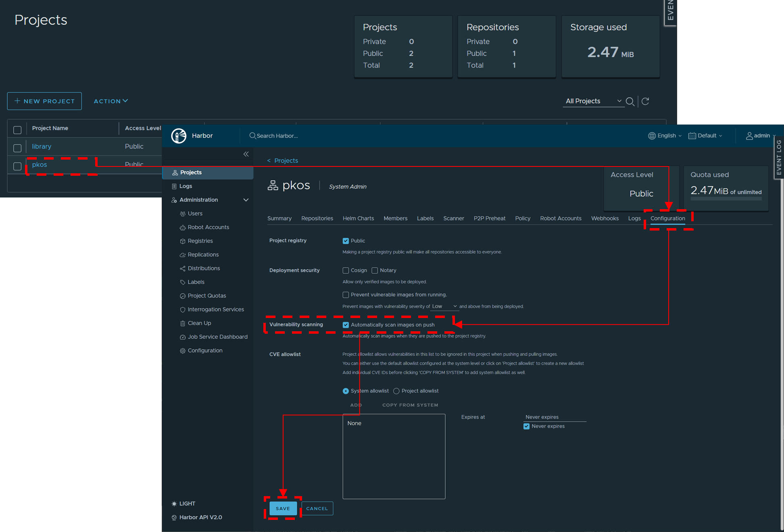Check Prevent vulnerable images from running

(346, 295)
